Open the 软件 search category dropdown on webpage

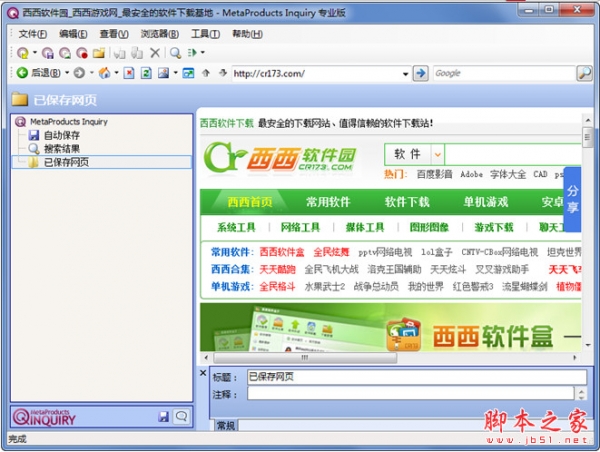click(x=438, y=155)
